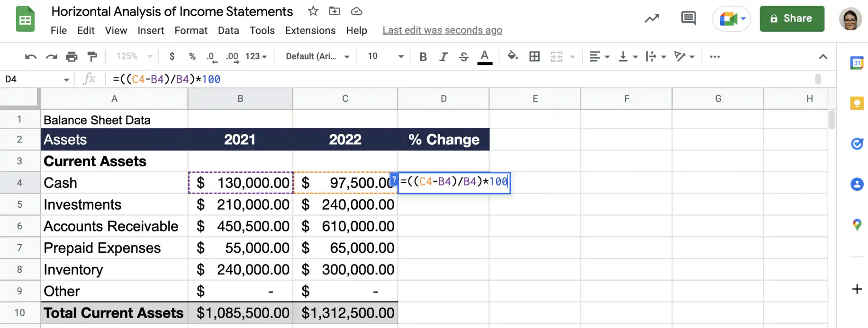
Task: Open the Tools menu
Action: point(262,30)
